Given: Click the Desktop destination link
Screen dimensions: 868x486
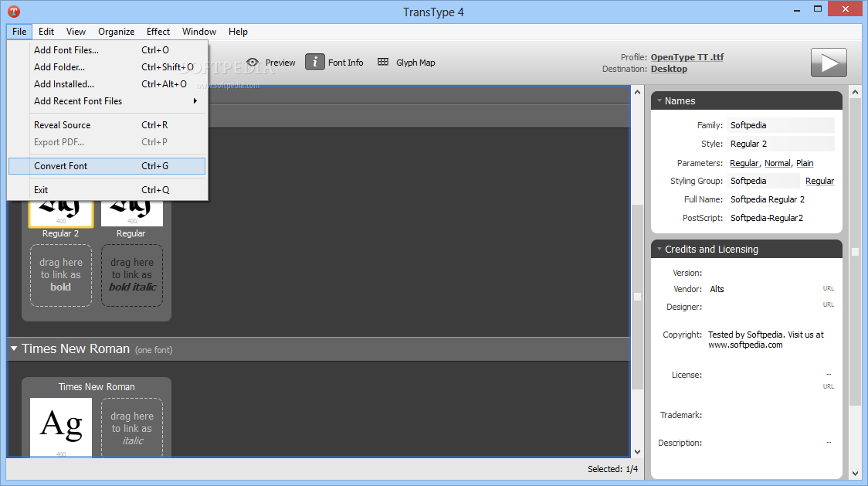Looking at the screenshot, I should (669, 69).
